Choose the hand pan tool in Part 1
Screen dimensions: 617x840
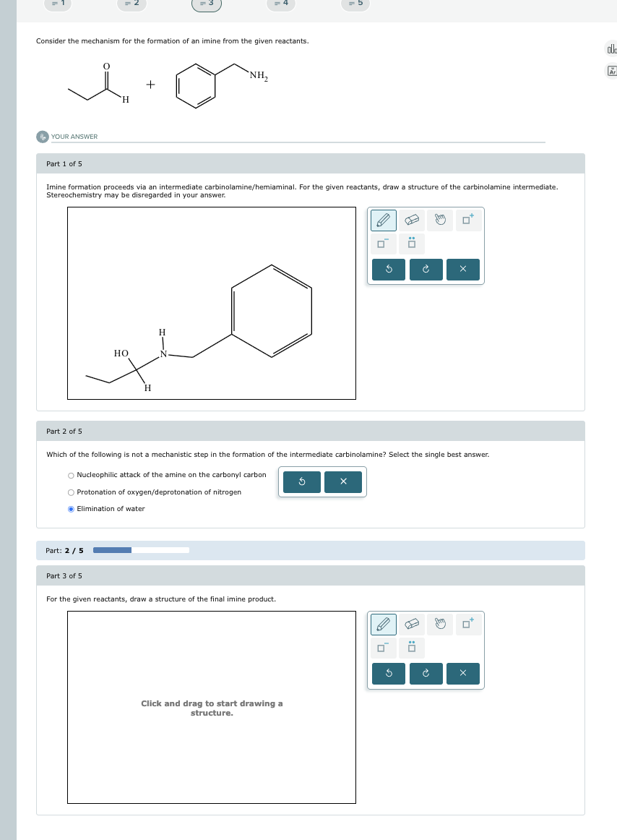(x=439, y=220)
